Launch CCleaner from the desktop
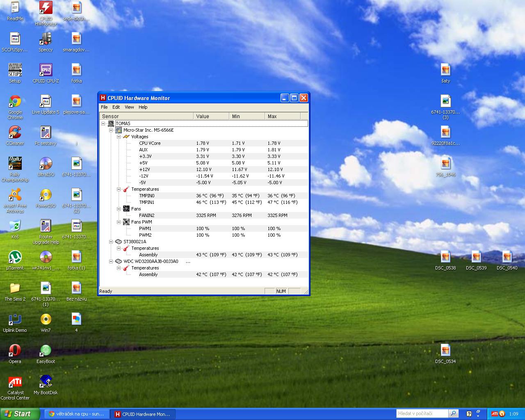Viewport: 525px width, 420px height. (x=15, y=136)
